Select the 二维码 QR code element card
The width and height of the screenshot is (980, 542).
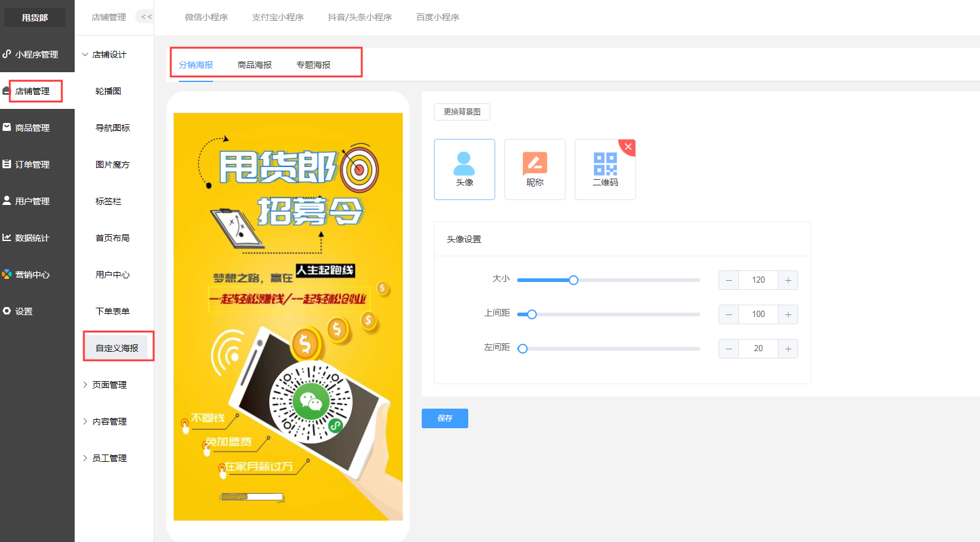click(605, 169)
